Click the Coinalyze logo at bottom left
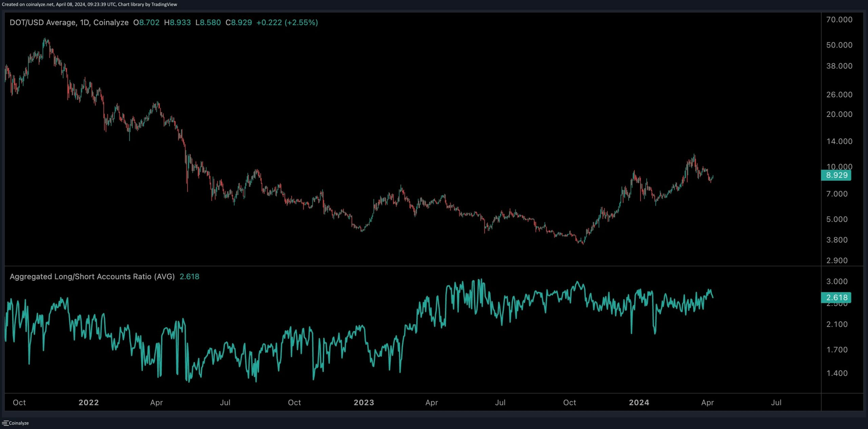The height and width of the screenshot is (429, 868). pos(15,423)
